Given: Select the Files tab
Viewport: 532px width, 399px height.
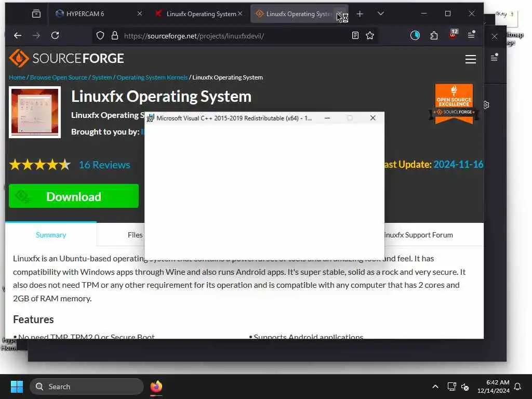Looking at the screenshot, I should coord(135,235).
